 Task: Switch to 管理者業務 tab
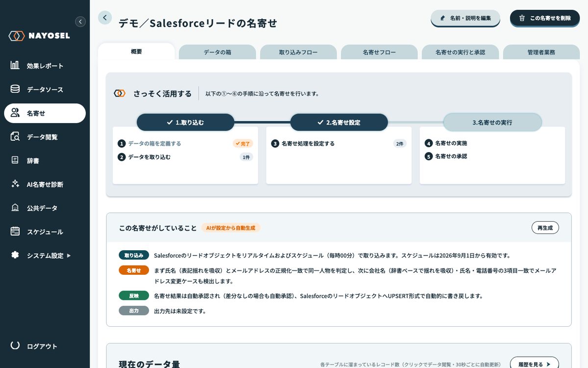[x=541, y=52]
